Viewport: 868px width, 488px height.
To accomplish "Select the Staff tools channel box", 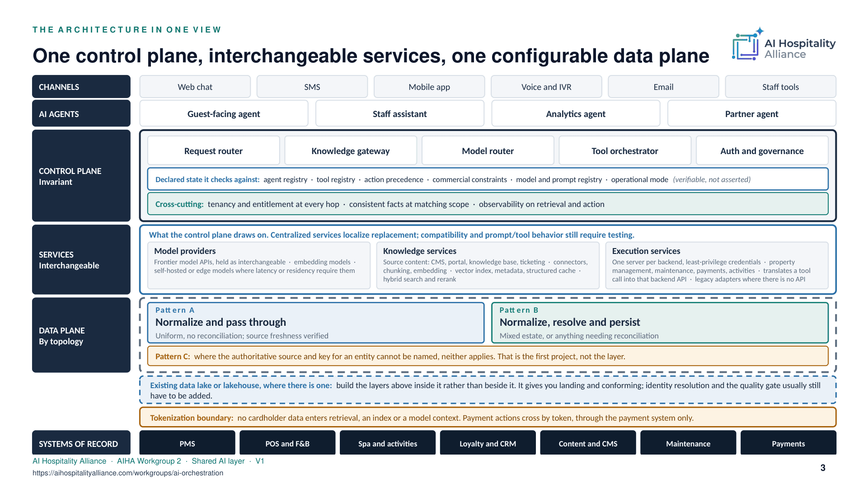I will [781, 87].
